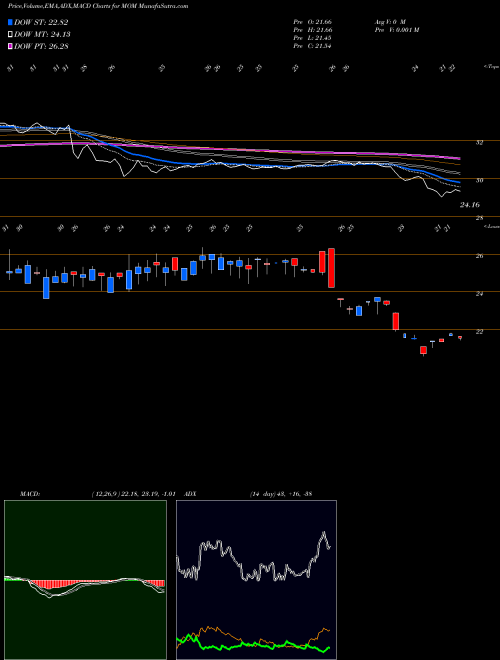Click the 'MACD:' panel heading
Viewport: 500px width, 660px height.
pos(29,494)
